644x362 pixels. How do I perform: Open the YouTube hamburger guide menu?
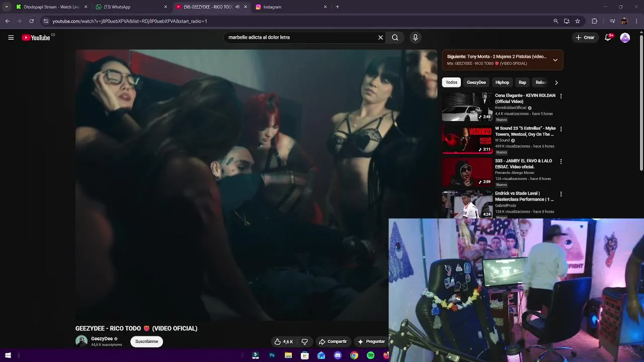(x=11, y=37)
